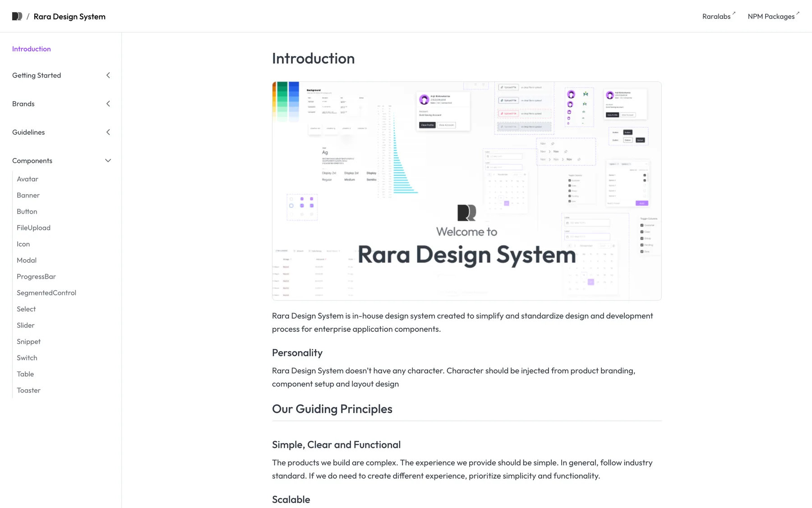Click the Welcome to Rara Design System banner
812x508 pixels.
[466, 191]
